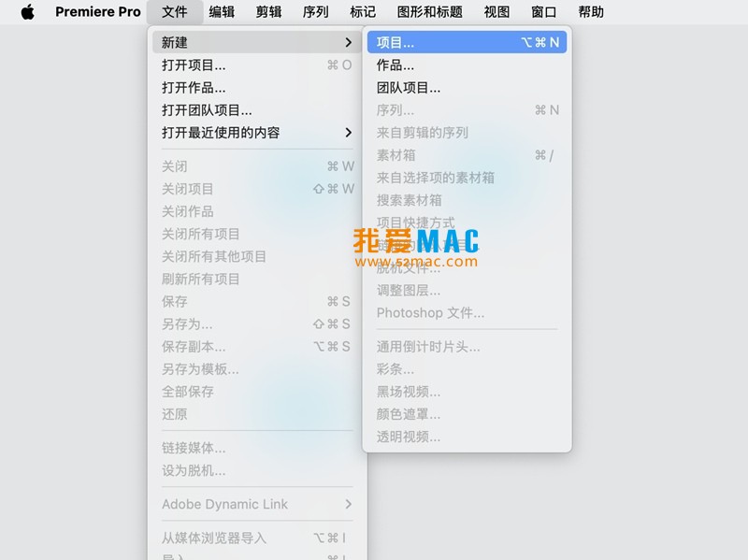Expand the 新建 submenu entry
Screen dimensions: 748x560
[257, 42]
